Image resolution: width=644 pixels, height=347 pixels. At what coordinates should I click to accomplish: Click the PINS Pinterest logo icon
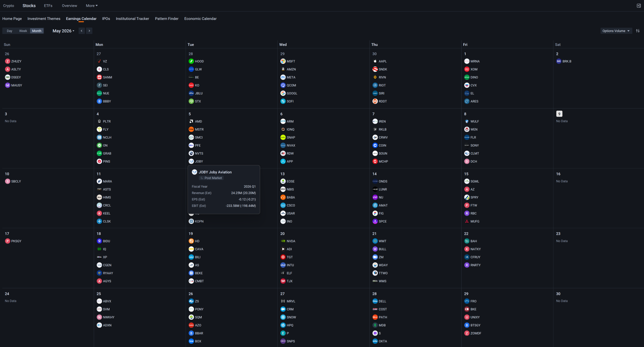[x=99, y=161]
